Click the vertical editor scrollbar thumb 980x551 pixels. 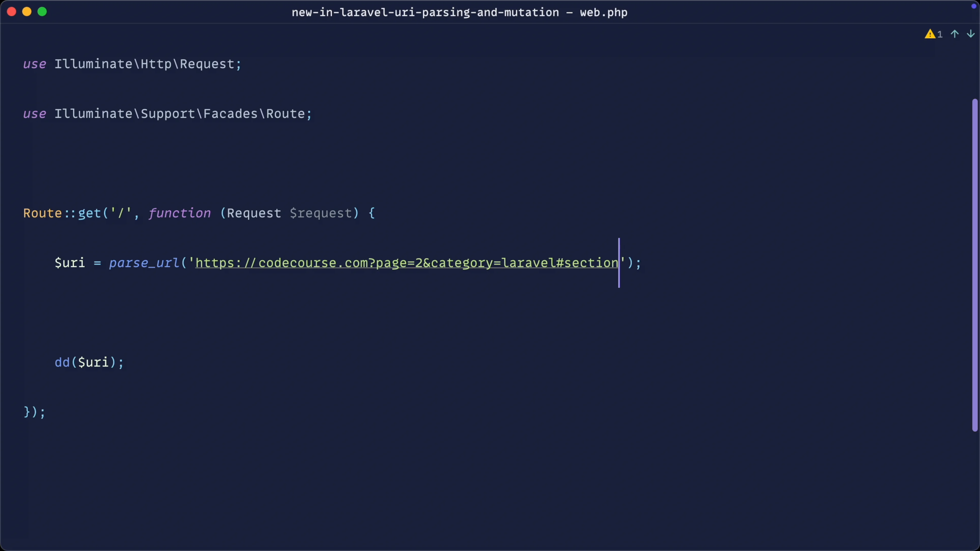(x=975, y=265)
